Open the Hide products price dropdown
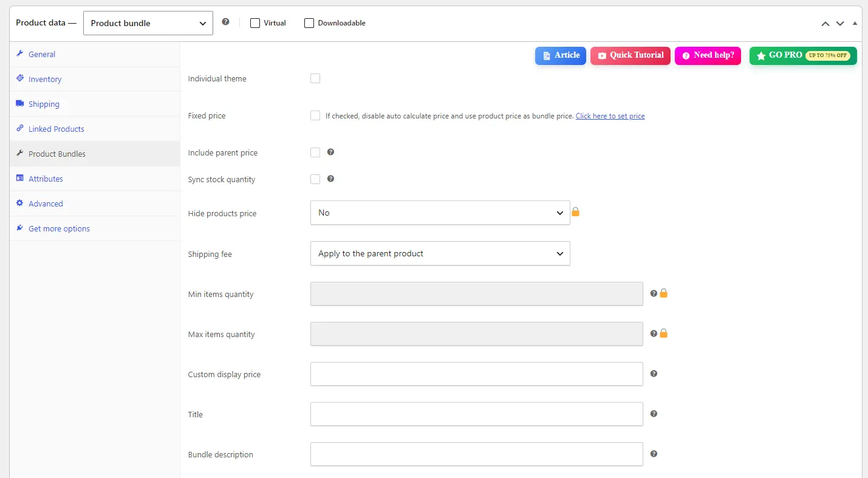 [440, 213]
